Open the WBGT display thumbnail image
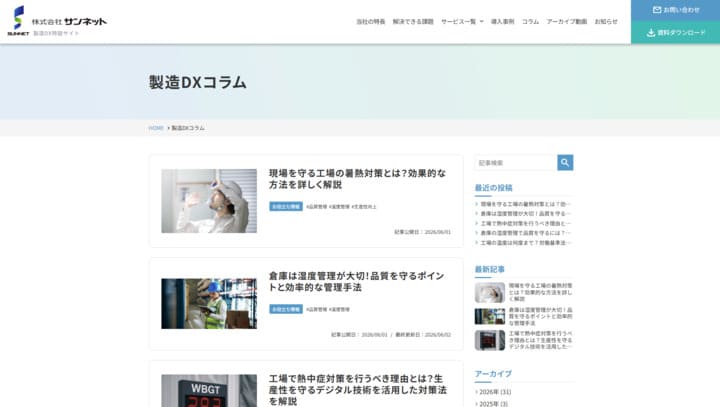 (x=209, y=390)
